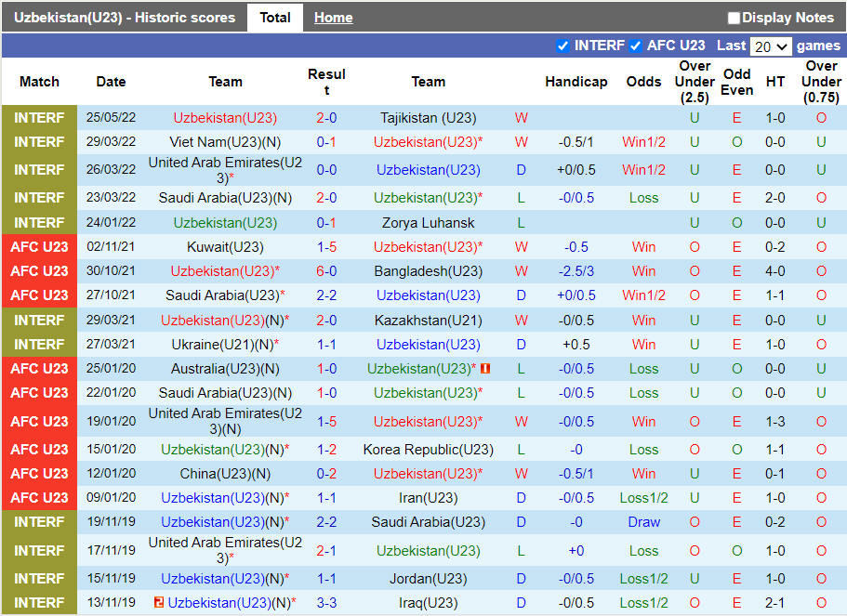Click China(U23)(N) team name
The height and width of the screenshot is (616, 847).
(x=225, y=474)
